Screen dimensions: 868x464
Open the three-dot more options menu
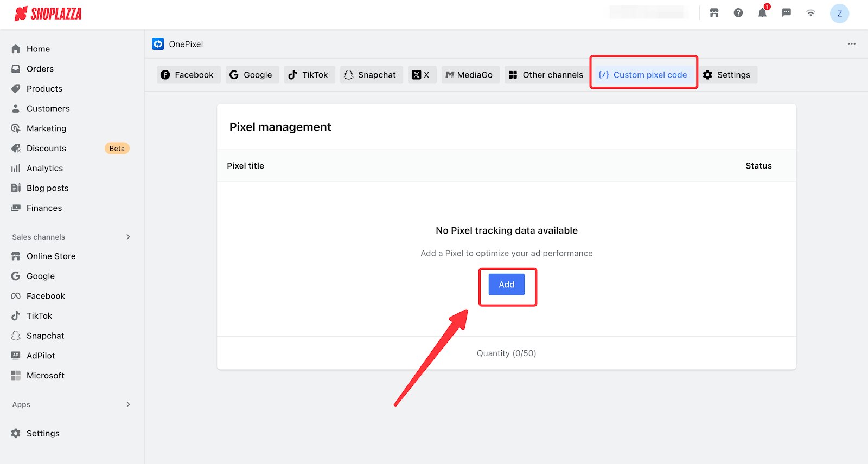coord(852,44)
